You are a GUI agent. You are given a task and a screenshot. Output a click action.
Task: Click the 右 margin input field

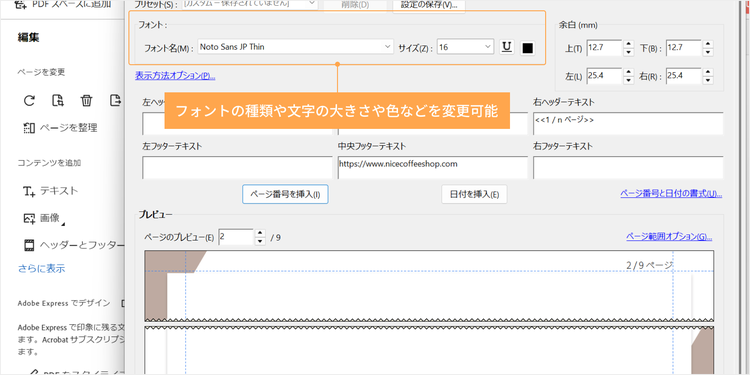click(x=683, y=76)
